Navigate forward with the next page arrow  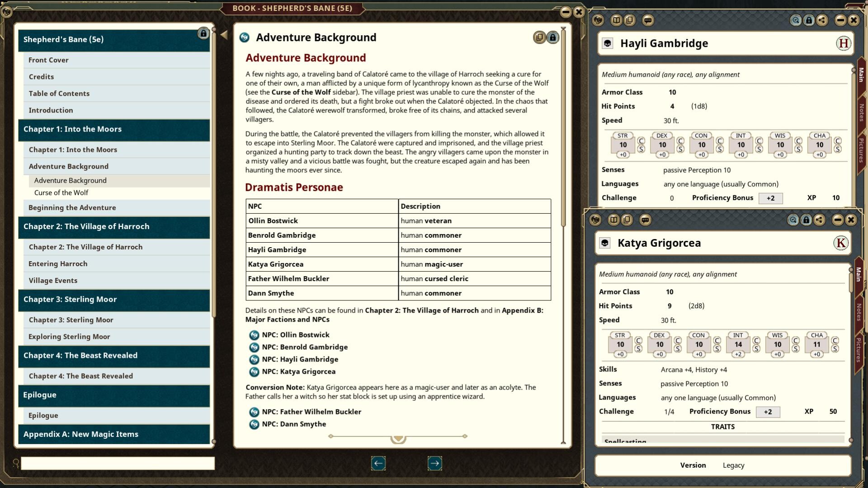(434, 463)
